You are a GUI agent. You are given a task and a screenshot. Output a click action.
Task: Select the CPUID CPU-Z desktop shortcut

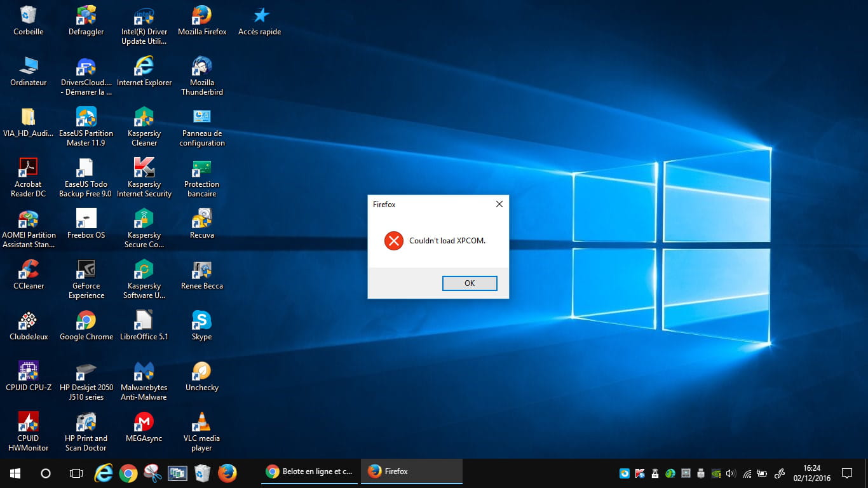tap(29, 377)
